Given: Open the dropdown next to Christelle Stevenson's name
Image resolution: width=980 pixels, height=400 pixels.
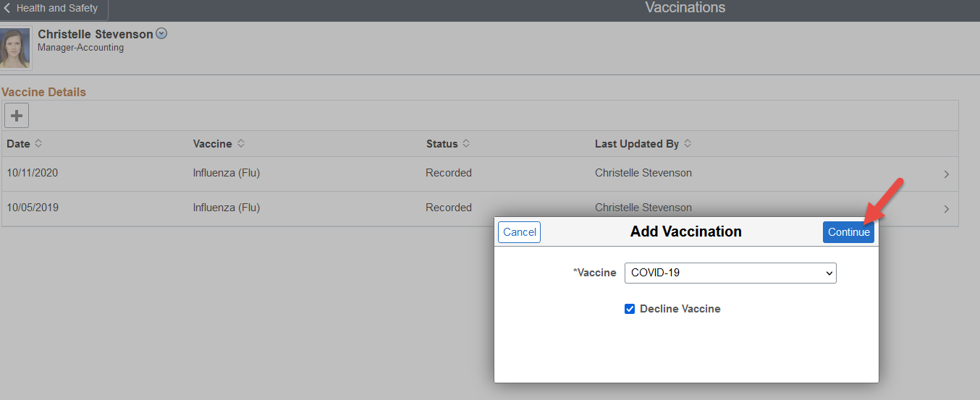Looking at the screenshot, I should pyautogui.click(x=161, y=33).
